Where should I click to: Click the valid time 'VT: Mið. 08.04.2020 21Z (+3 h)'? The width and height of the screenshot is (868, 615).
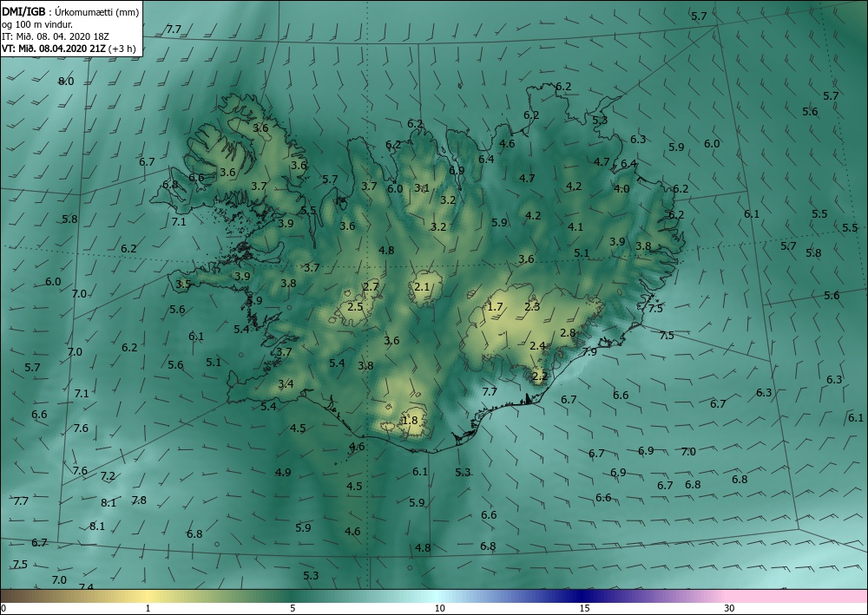click(x=69, y=48)
